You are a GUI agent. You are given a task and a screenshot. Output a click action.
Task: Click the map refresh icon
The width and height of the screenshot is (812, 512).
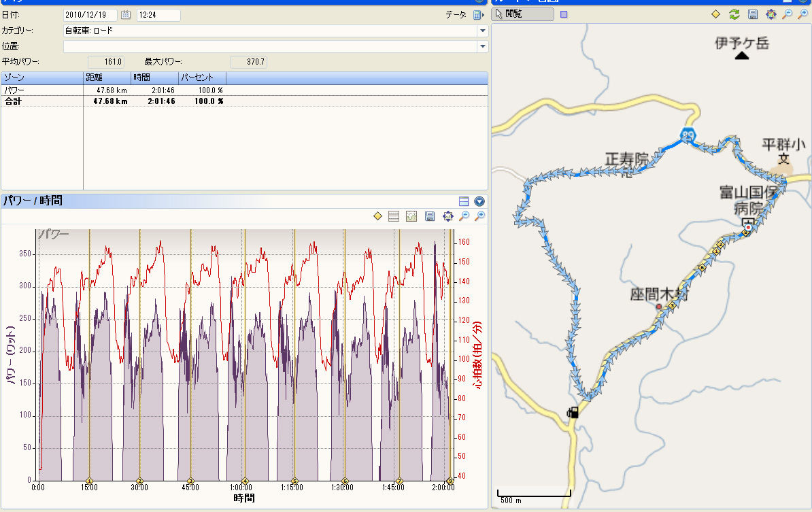(x=734, y=14)
